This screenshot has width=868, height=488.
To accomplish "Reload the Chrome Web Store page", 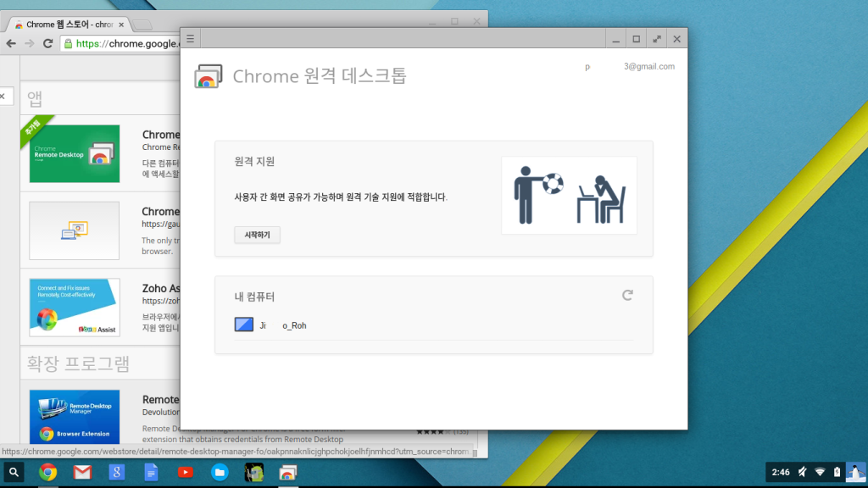I will (x=48, y=43).
